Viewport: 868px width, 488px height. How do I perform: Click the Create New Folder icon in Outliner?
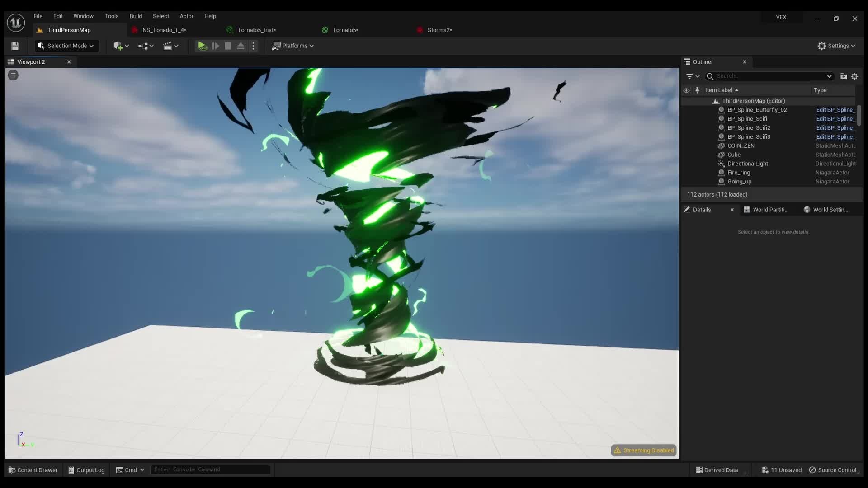844,76
